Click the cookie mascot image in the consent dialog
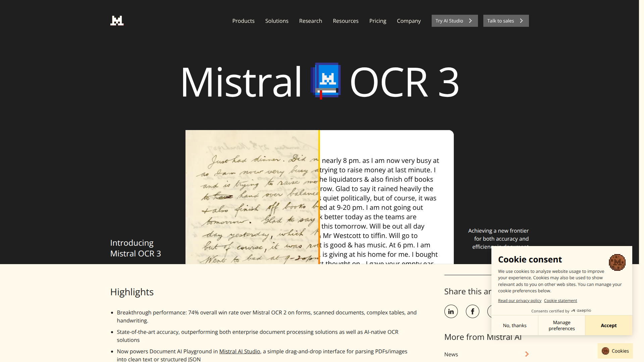Screen dimensions: 644x362 618,263
